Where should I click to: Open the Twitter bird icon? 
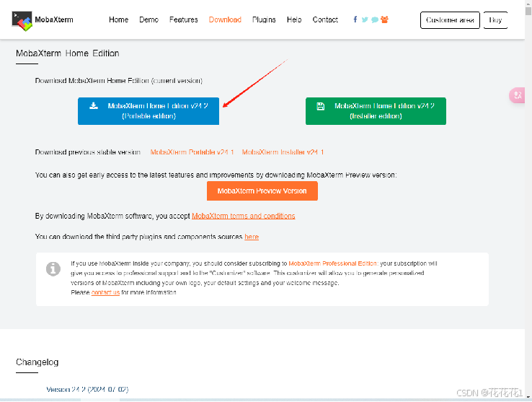tap(365, 19)
